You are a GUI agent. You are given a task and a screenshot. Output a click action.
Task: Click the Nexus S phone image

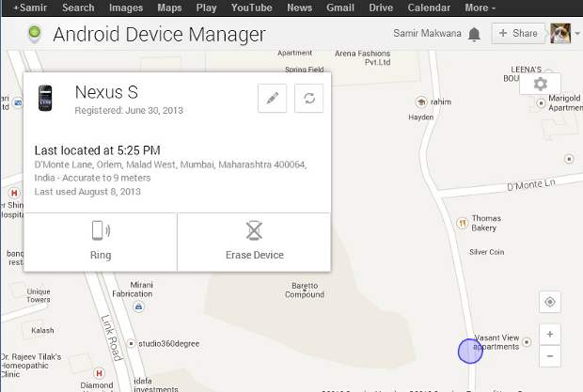45,98
